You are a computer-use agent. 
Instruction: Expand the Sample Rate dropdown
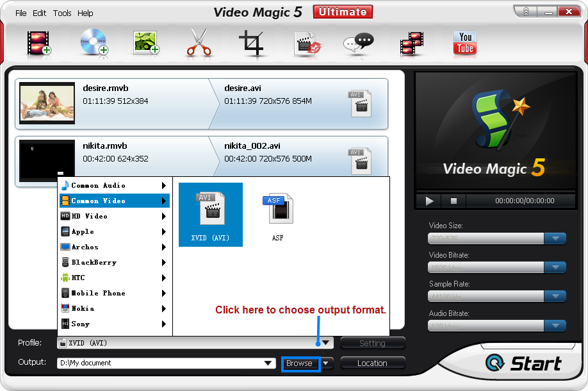[555, 296]
